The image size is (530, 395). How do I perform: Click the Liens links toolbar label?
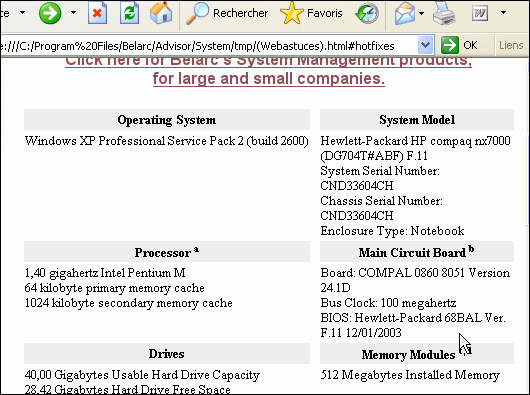tap(511, 45)
